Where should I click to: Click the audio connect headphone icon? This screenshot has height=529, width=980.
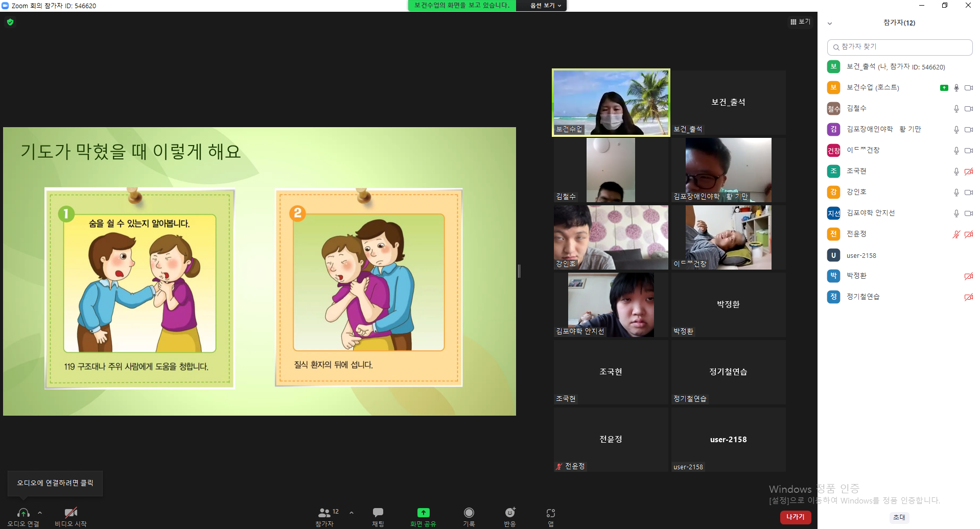[23, 513]
